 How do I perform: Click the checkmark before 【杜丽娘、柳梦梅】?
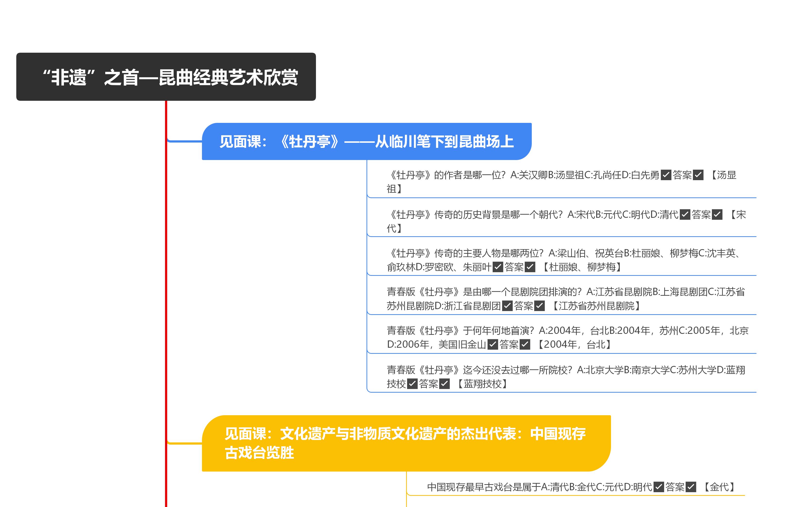[530, 267]
